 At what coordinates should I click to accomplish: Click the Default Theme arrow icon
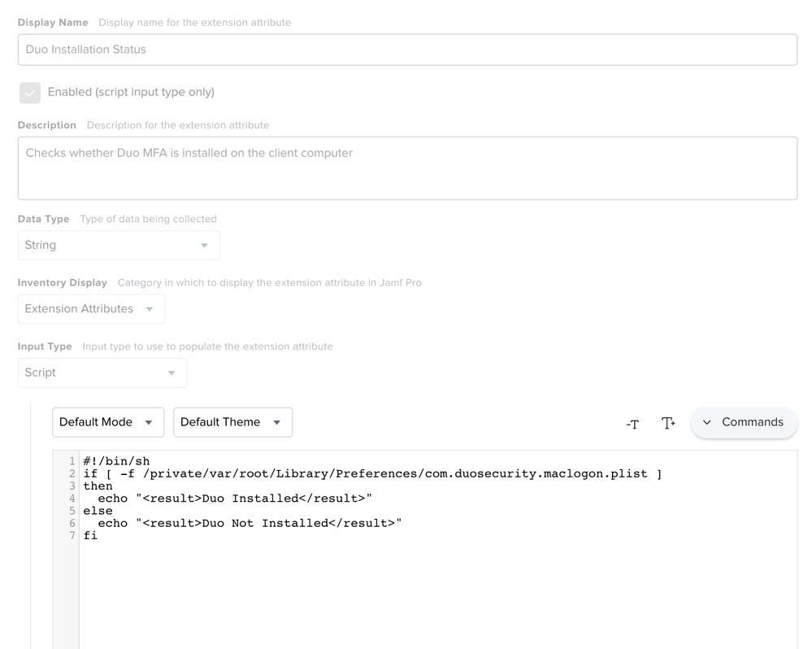click(276, 423)
